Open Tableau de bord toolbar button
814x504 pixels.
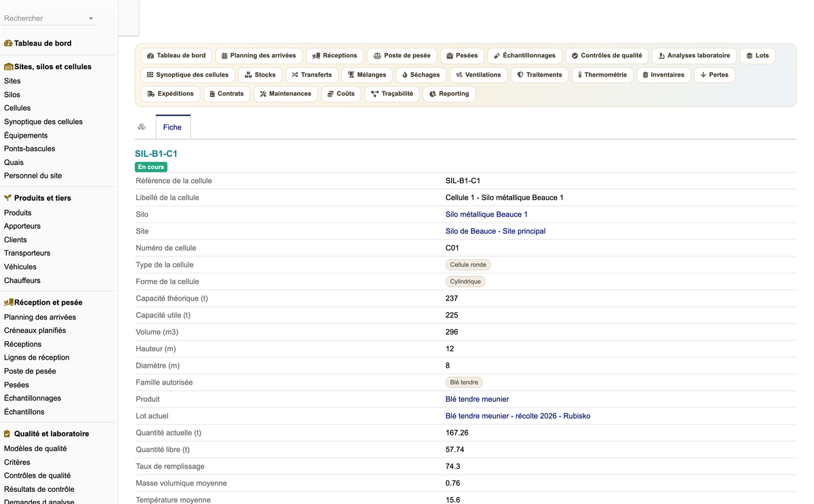[176, 56]
